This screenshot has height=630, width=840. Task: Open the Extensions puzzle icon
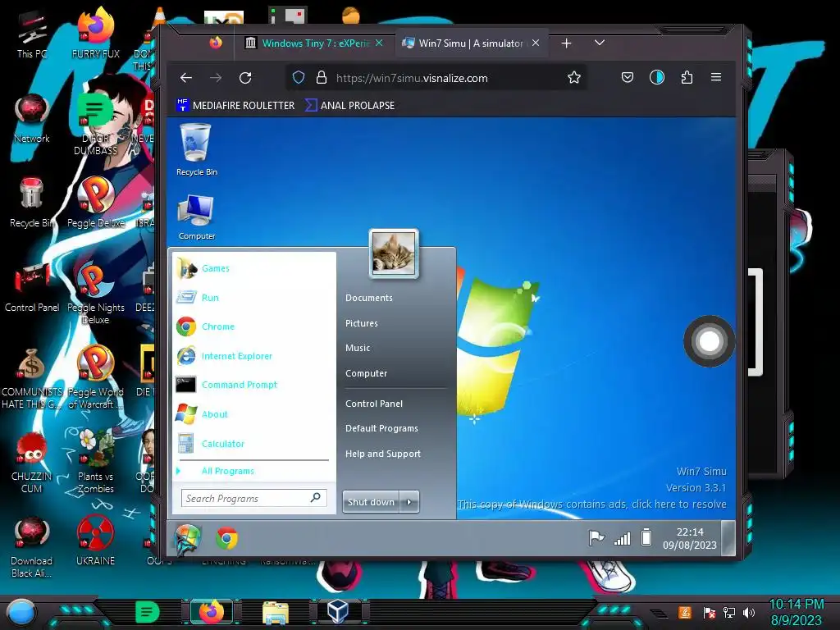pyautogui.click(x=687, y=78)
